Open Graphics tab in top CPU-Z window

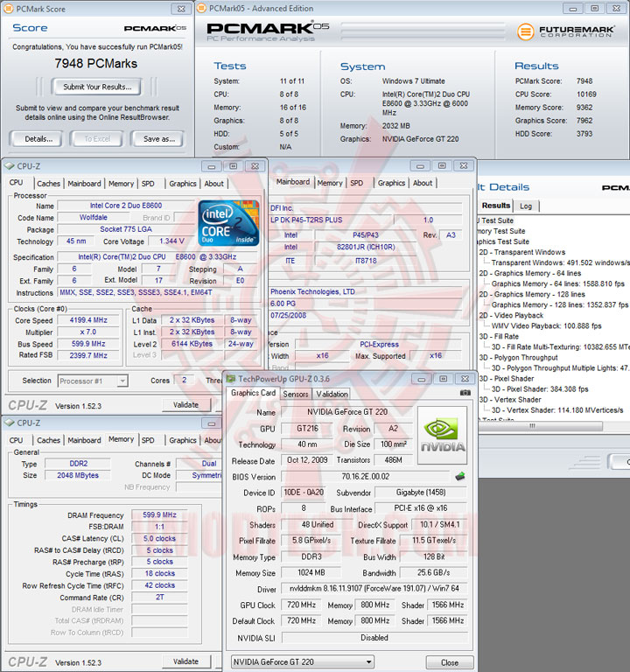[183, 184]
